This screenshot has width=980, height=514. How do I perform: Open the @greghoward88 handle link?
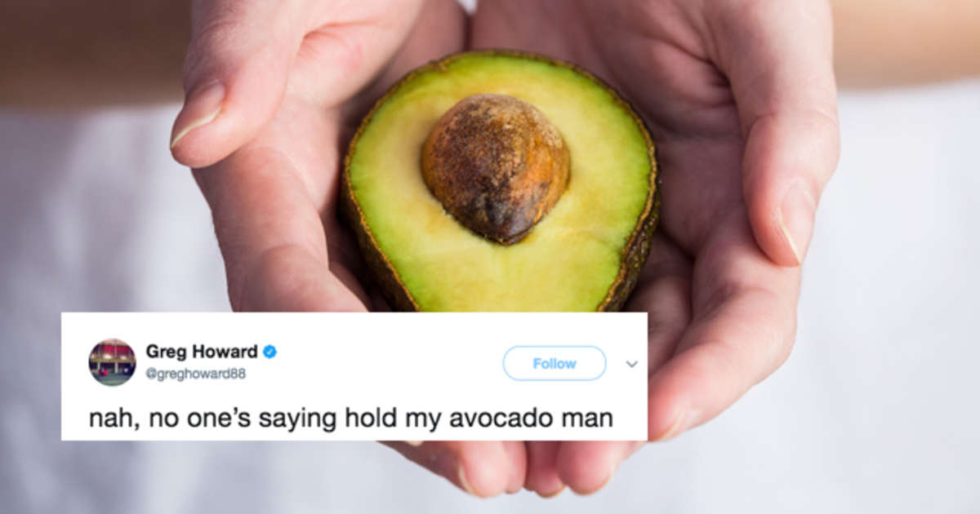click(x=195, y=374)
